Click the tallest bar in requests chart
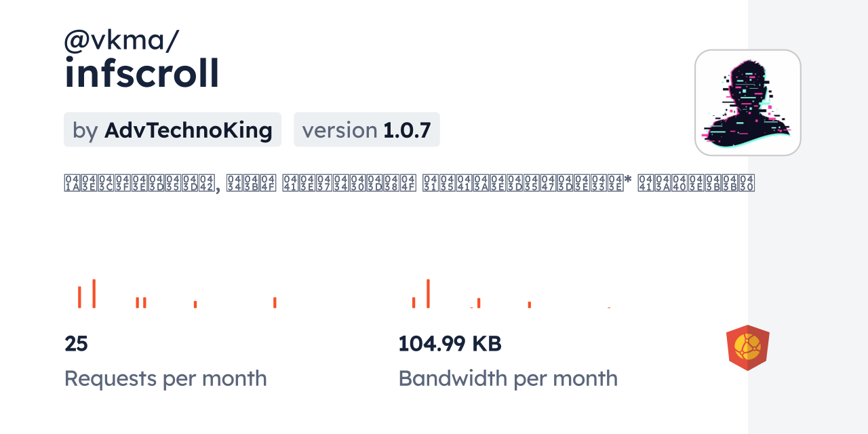Image resolution: width=868 pixels, height=434 pixels. [94, 294]
